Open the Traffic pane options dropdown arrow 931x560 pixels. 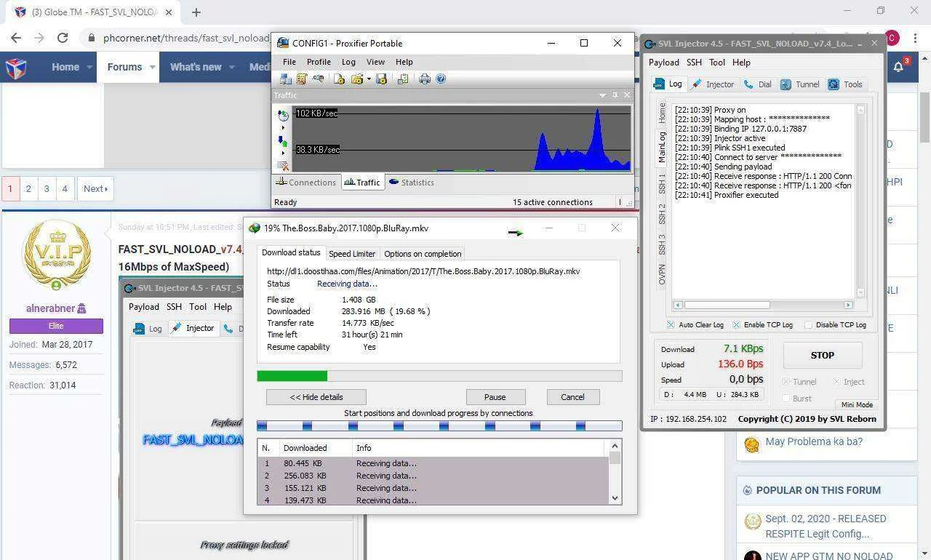click(x=602, y=95)
